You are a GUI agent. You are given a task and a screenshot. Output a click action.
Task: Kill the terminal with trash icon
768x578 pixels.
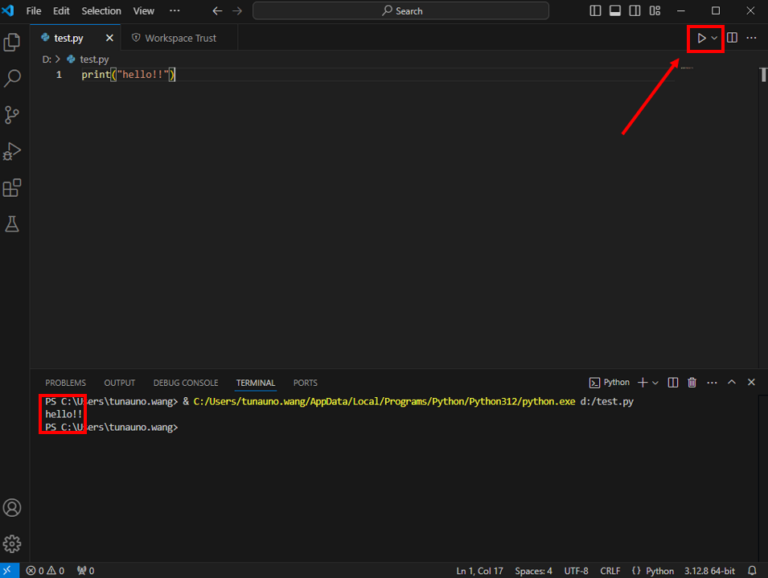(691, 383)
